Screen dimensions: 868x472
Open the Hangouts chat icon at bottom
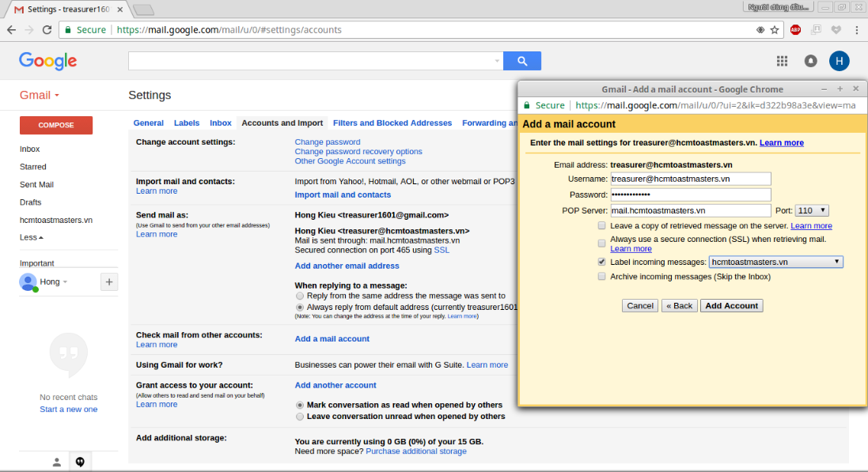[80, 462]
